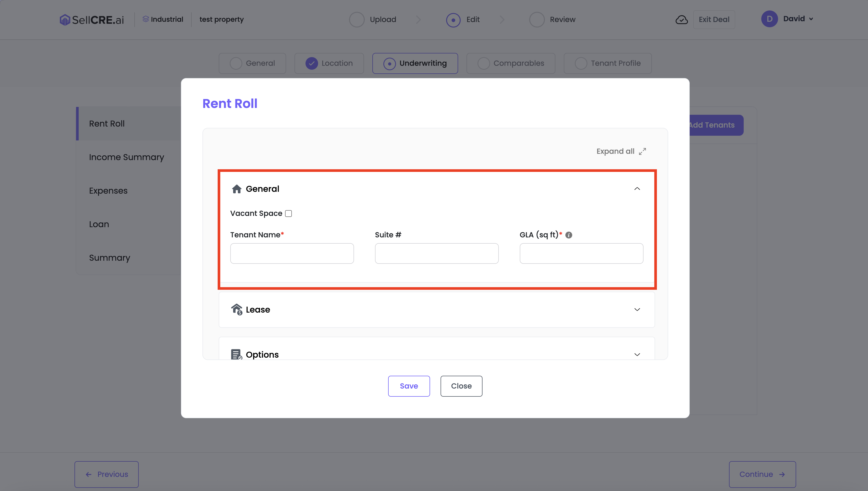
Task: Click the Tenant Name input field
Action: pyautogui.click(x=292, y=253)
